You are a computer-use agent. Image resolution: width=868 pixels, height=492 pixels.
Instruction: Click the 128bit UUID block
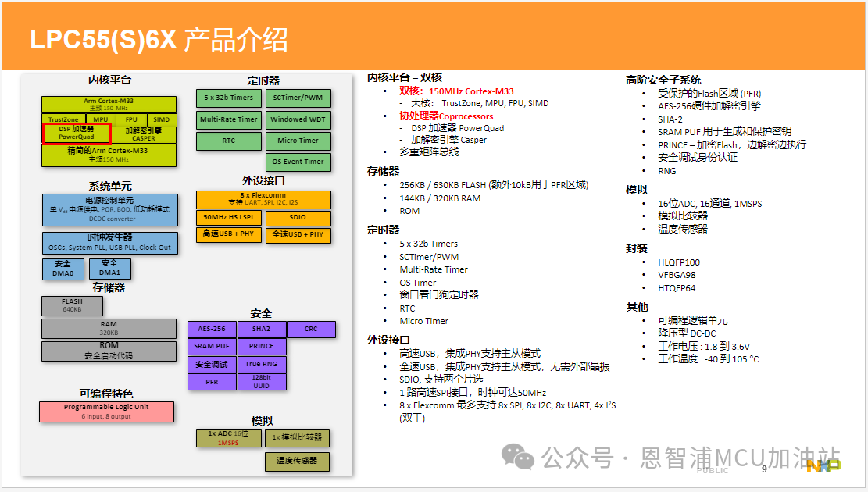(262, 382)
